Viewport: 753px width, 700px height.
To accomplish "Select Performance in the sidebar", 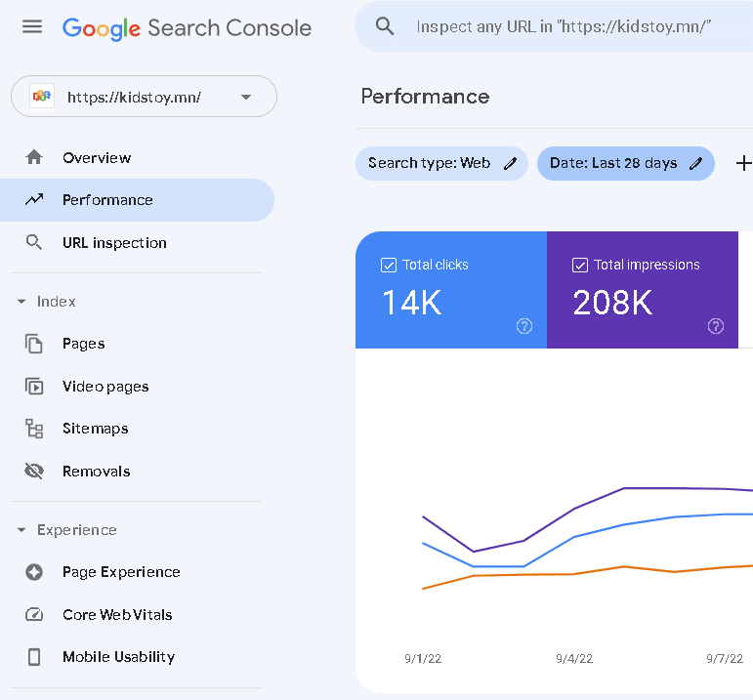I will (x=137, y=200).
